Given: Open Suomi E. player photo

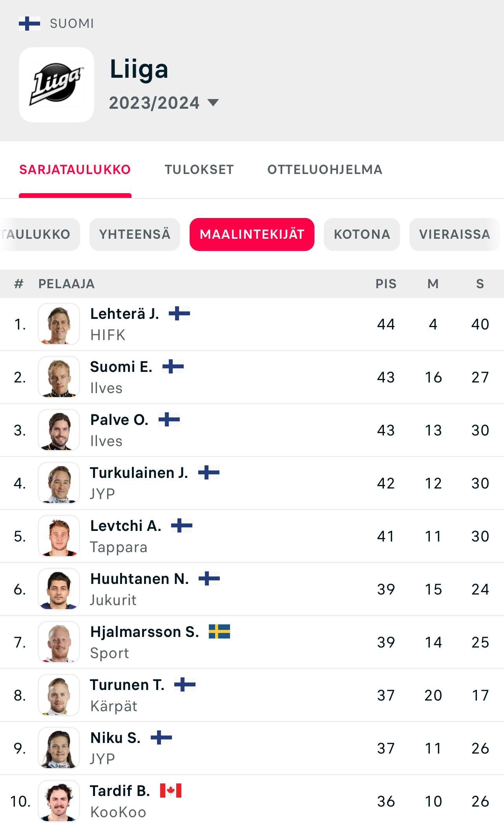Looking at the screenshot, I should point(59,377).
